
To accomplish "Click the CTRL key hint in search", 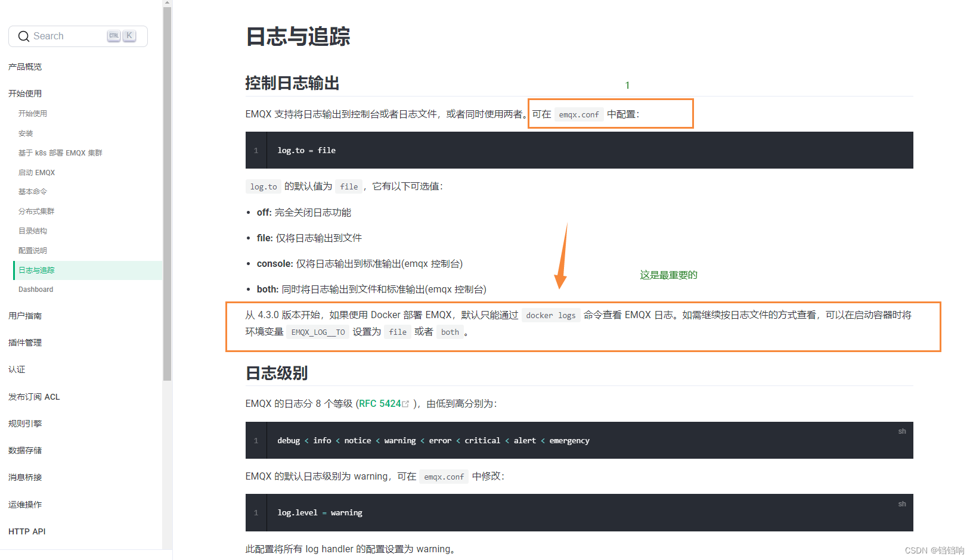I will (114, 36).
